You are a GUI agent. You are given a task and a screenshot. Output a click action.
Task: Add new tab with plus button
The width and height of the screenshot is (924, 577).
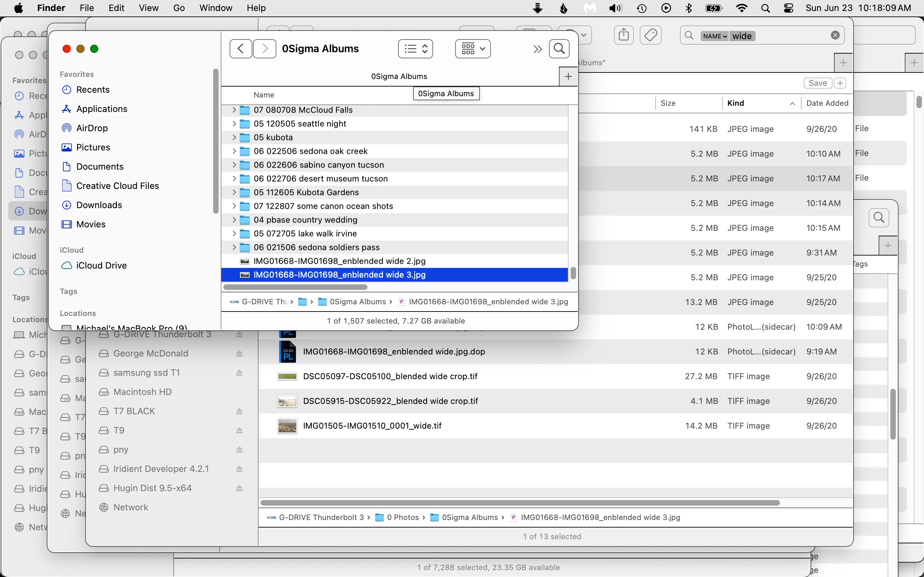tap(568, 77)
